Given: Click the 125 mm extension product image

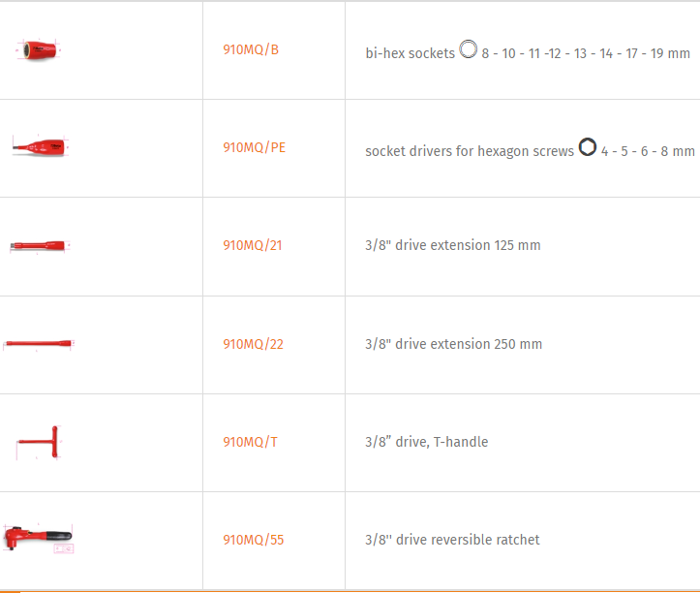Looking at the screenshot, I should [39, 246].
